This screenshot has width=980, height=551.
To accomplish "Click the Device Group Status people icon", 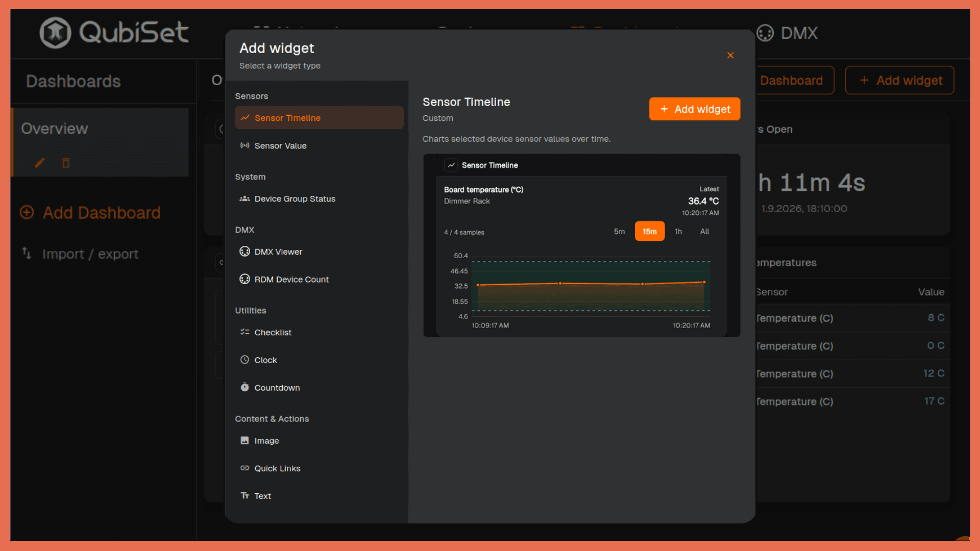I will pos(245,198).
